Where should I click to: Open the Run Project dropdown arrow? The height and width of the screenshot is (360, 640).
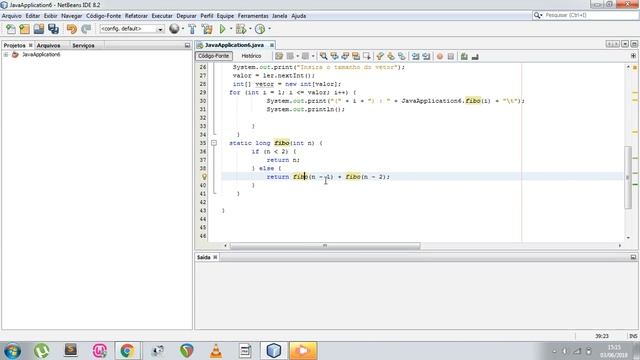click(231, 29)
